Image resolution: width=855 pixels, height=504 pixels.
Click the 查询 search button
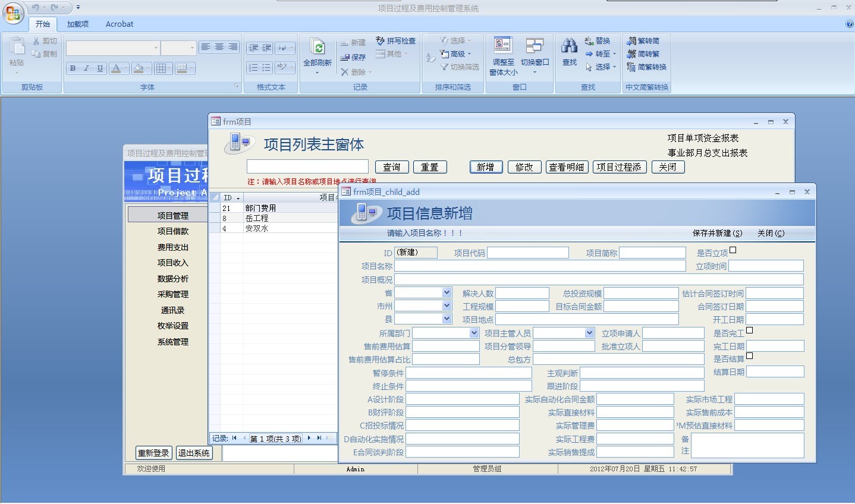point(392,167)
